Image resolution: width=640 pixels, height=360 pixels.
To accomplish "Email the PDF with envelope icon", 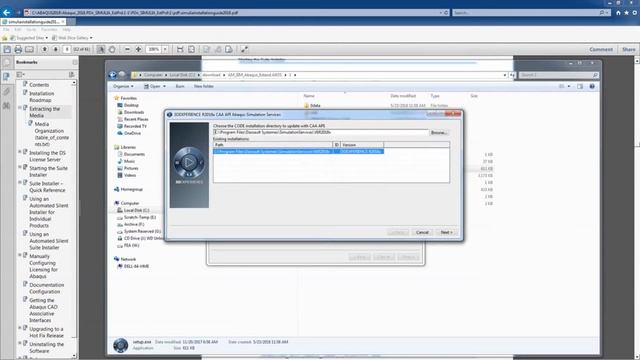I will (29, 49).
